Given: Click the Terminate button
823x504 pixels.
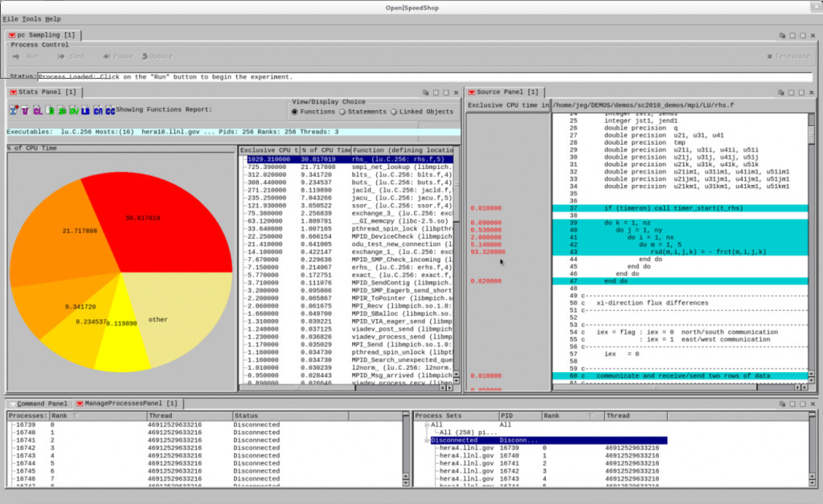Looking at the screenshot, I should tap(786, 55).
